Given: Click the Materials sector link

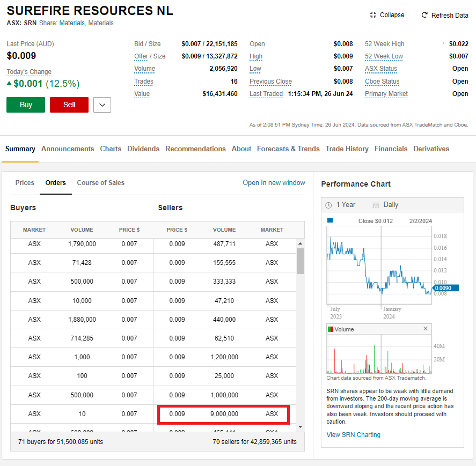Looking at the screenshot, I should pyautogui.click(x=72, y=23).
